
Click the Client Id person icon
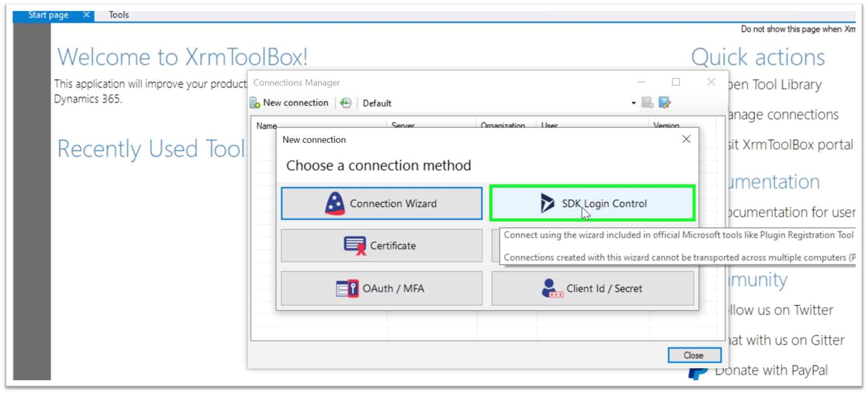(x=552, y=288)
